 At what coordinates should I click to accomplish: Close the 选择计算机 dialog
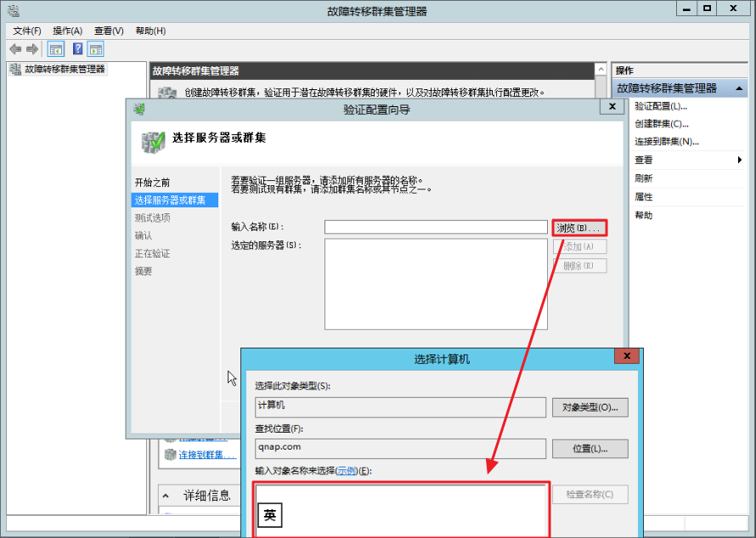click(627, 356)
